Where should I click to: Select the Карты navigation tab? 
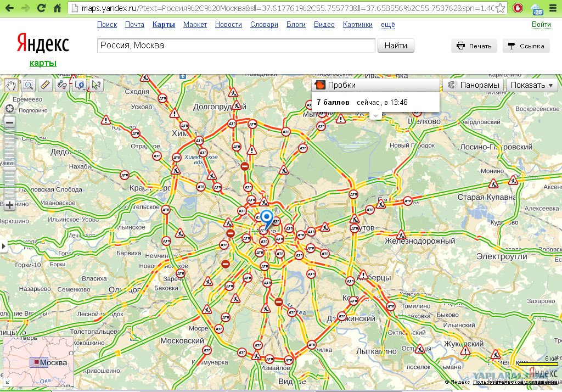[x=164, y=24]
